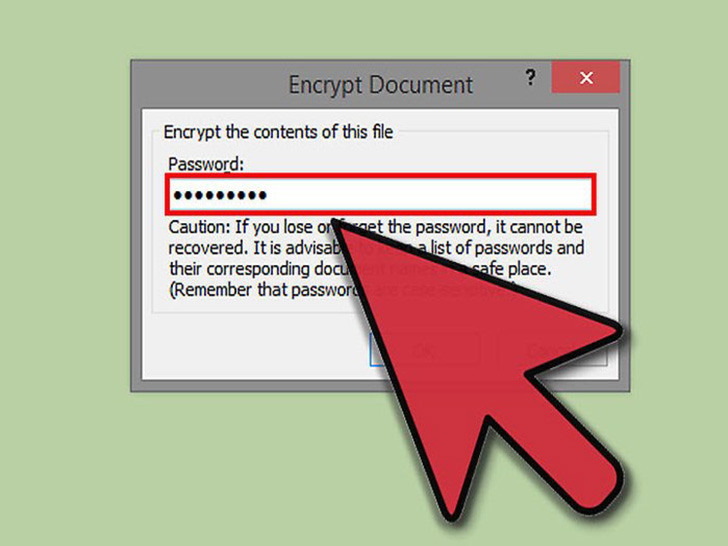Click 'list of passwords and' in the warning
This screenshot has width=728, height=546.
pyautogui.click(x=507, y=248)
